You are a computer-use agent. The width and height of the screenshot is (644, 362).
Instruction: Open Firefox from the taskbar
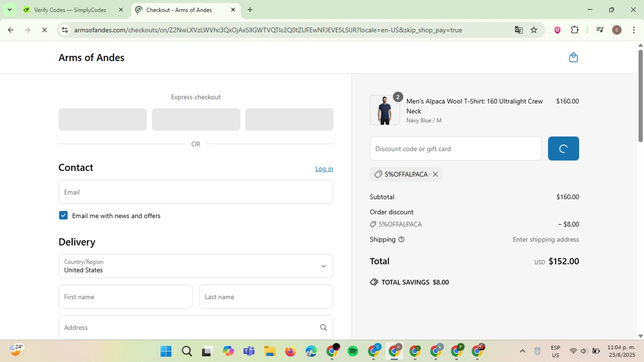(x=290, y=351)
